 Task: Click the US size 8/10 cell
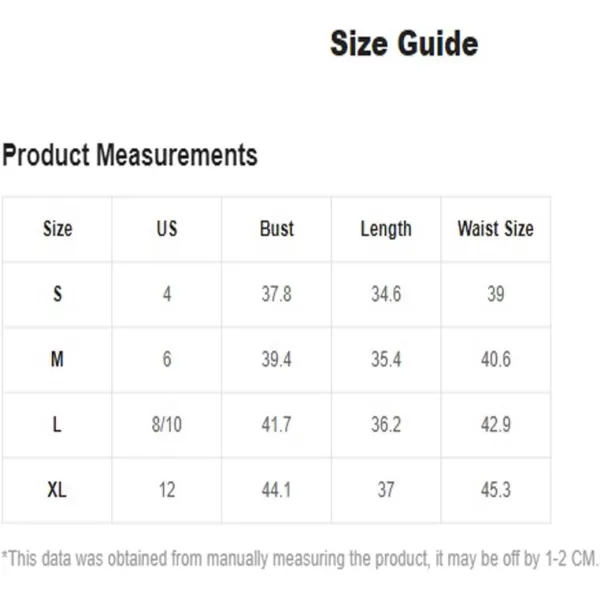point(167,425)
